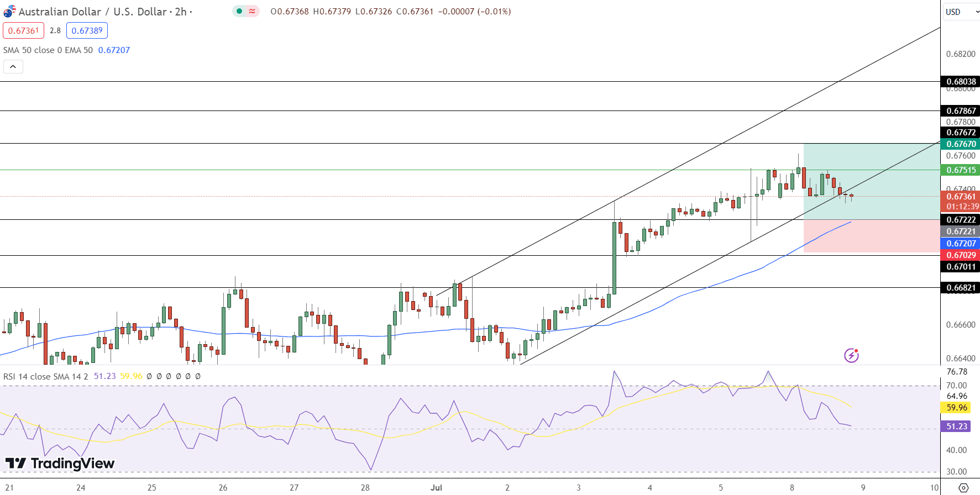Click the yellow RSI SMA 59.96 label
This screenshot has width=980, height=495.
pyautogui.click(x=956, y=408)
